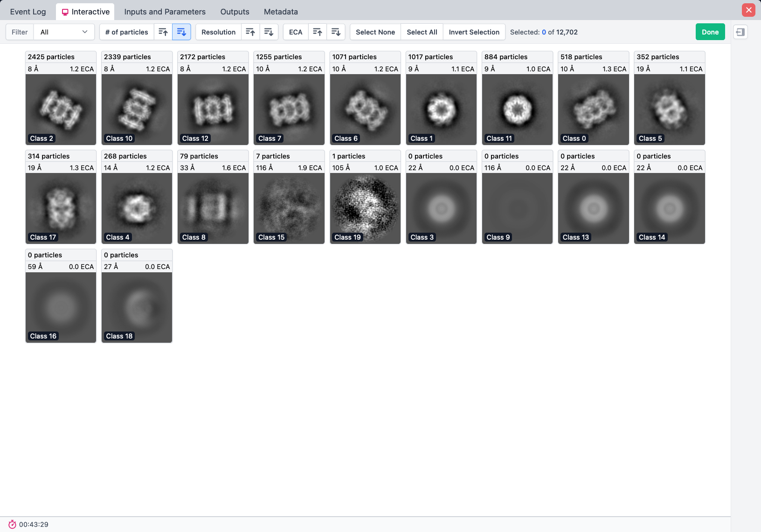Sort particle count descending

coord(181,32)
